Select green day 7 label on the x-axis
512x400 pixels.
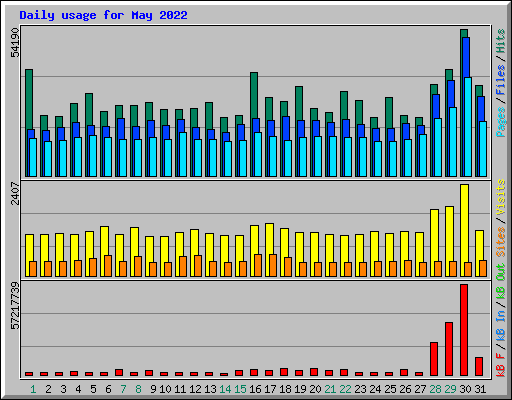[123, 389]
